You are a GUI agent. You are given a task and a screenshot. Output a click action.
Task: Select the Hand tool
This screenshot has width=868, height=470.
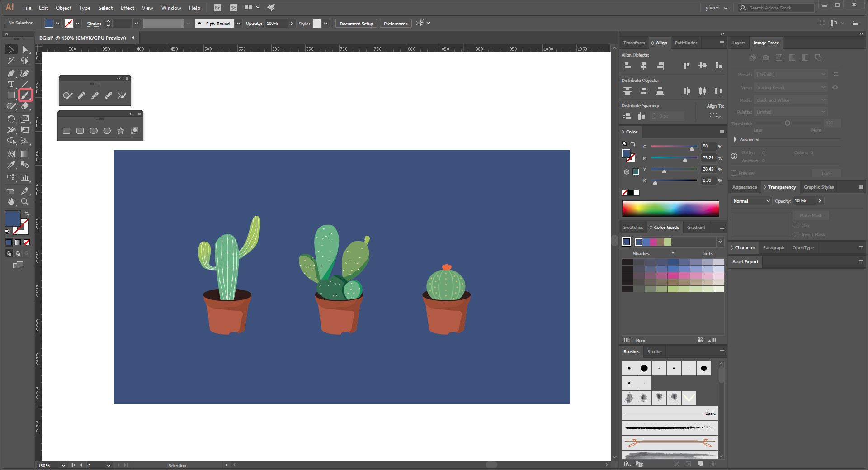pos(11,202)
